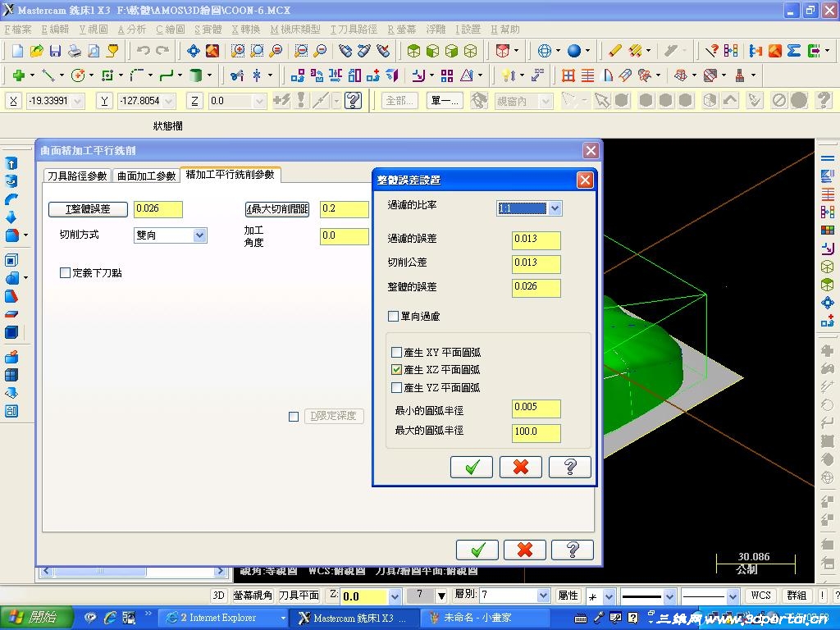Click the green plus create point icon
The height and width of the screenshot is (630, 840).
click(x=19, y=75)
